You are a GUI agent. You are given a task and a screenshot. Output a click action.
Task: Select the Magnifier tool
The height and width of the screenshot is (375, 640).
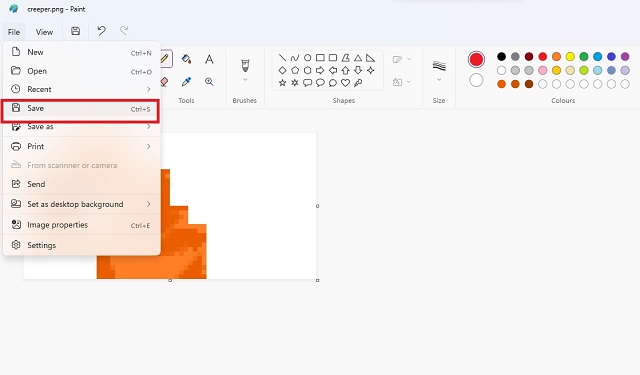(x=209, y=82)
